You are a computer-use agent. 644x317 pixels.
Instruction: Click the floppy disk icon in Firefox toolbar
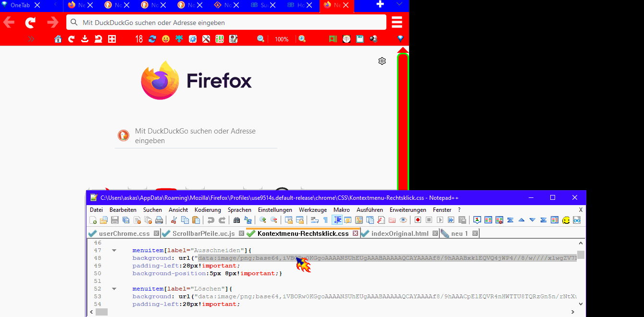pos(360,39)
